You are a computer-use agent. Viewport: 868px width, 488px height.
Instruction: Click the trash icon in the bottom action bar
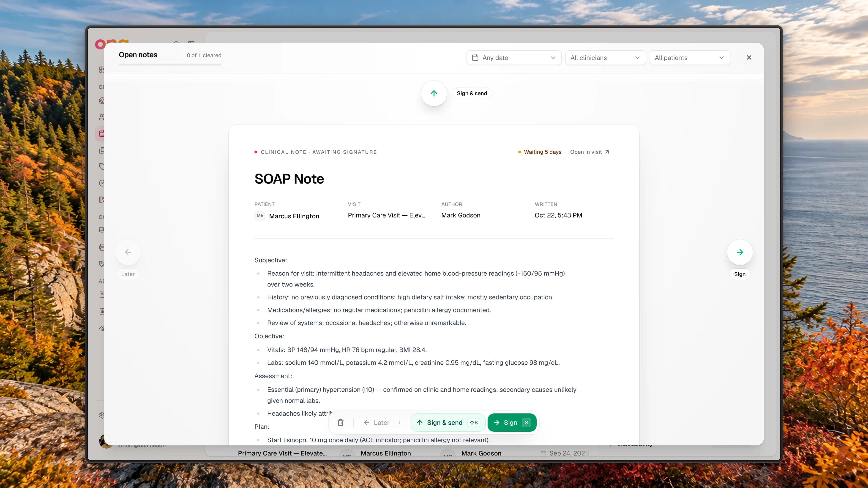click(341, 422)
